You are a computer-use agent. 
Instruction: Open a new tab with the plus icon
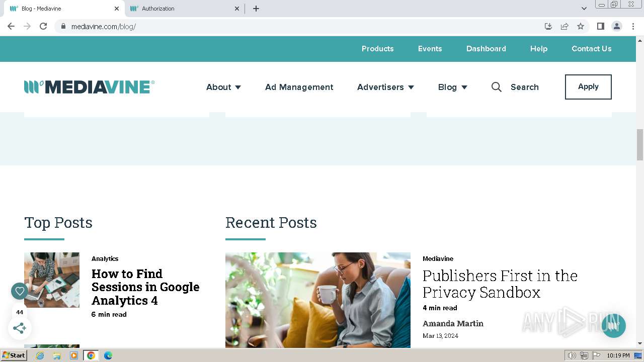click(x=256, y=9)
